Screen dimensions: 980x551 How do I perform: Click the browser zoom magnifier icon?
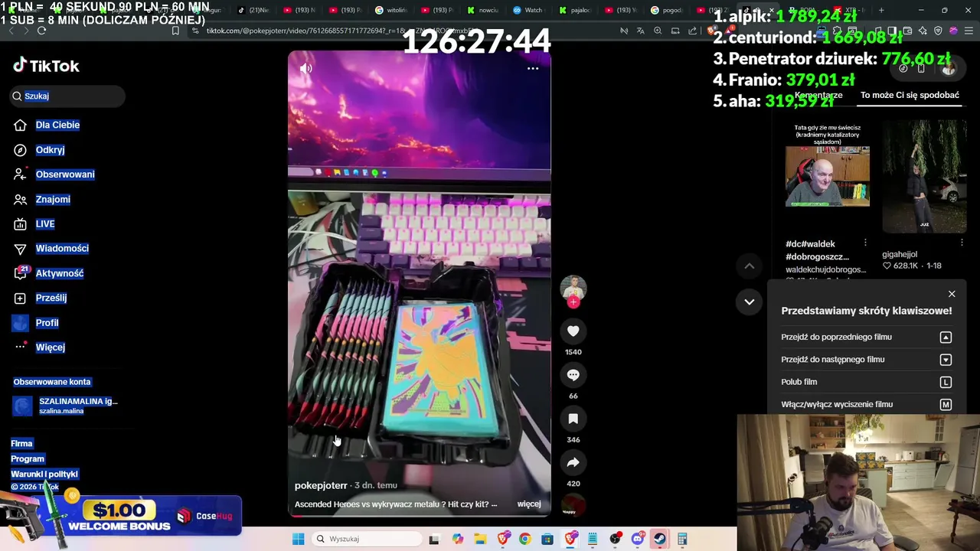click(658, 31)
